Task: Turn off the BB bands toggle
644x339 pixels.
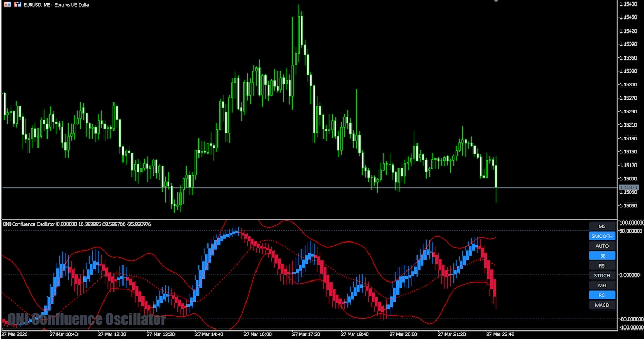Action: pos(602,256)
